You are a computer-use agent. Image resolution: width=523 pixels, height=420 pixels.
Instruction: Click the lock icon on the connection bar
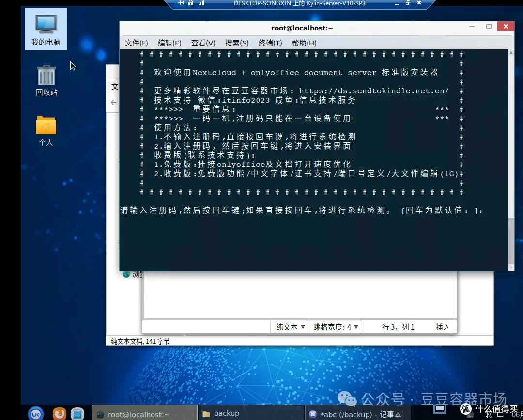191,3
